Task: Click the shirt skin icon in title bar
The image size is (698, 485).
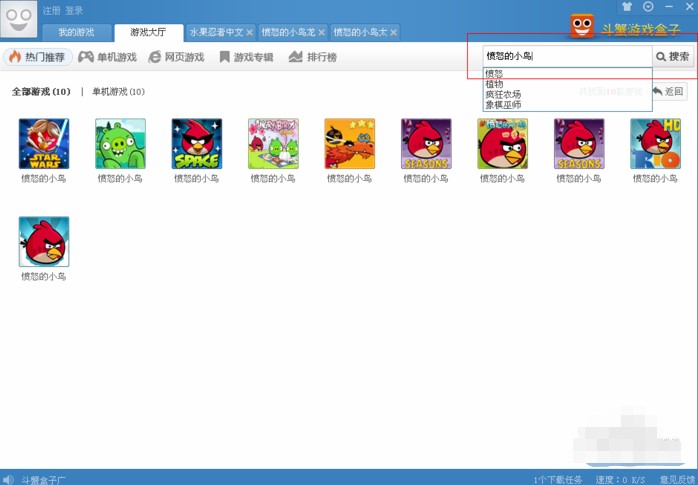Action: click(x=627, y=7)
